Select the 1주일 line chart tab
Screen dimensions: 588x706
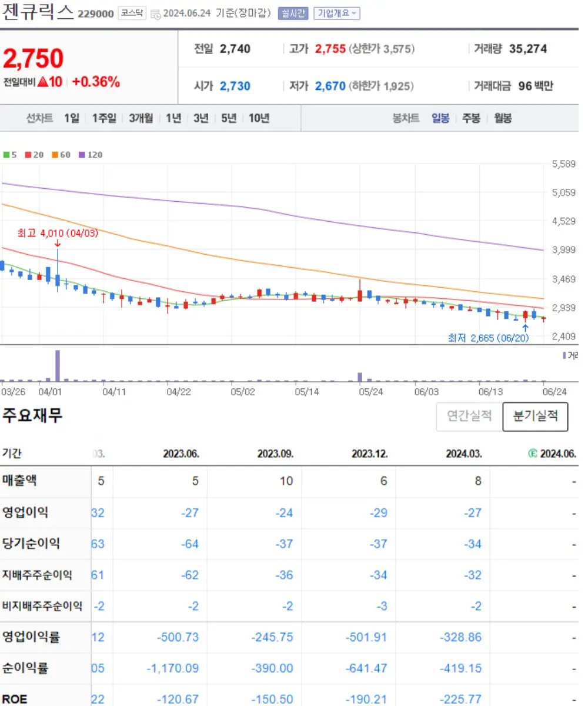[x=105, y=118]
